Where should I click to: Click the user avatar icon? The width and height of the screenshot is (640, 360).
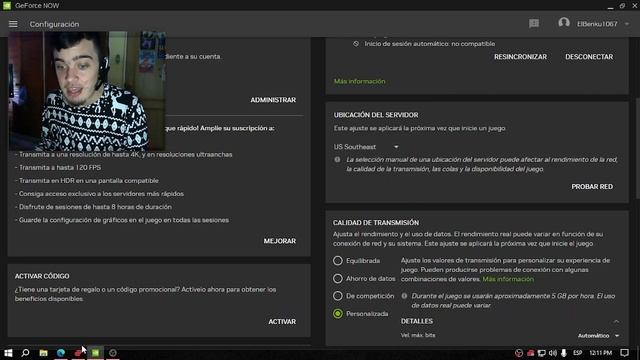coord(564,23)
